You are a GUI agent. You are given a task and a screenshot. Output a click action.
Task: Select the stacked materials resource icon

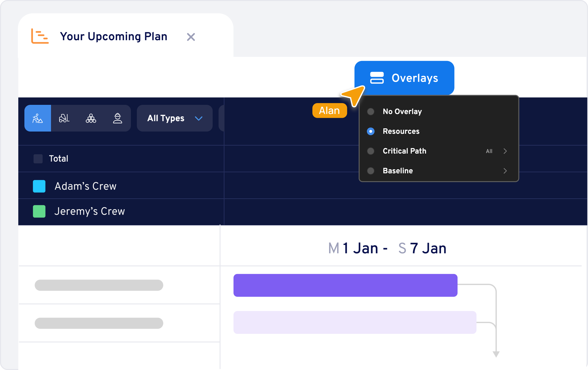pyautogui.click(x=91, y=118)
